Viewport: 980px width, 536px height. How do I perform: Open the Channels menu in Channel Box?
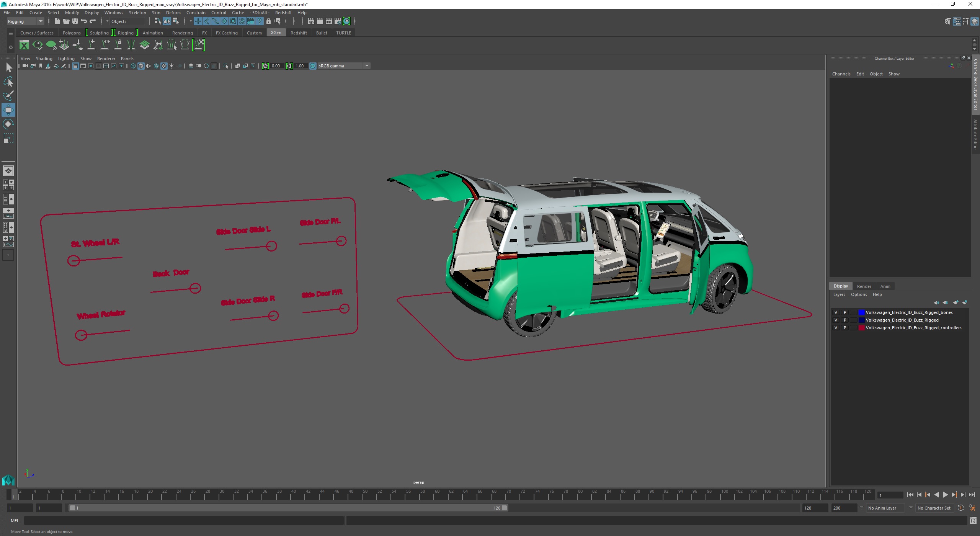841,74
